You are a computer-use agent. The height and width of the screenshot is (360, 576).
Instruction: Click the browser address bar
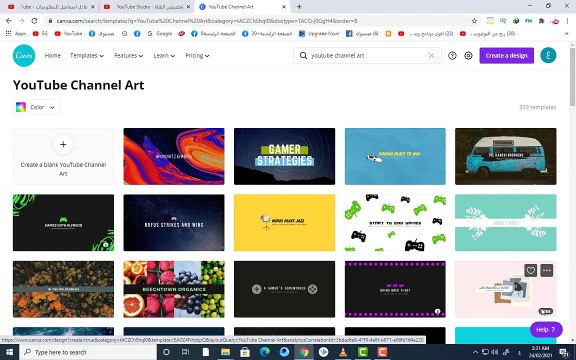(x=257, y=21)
